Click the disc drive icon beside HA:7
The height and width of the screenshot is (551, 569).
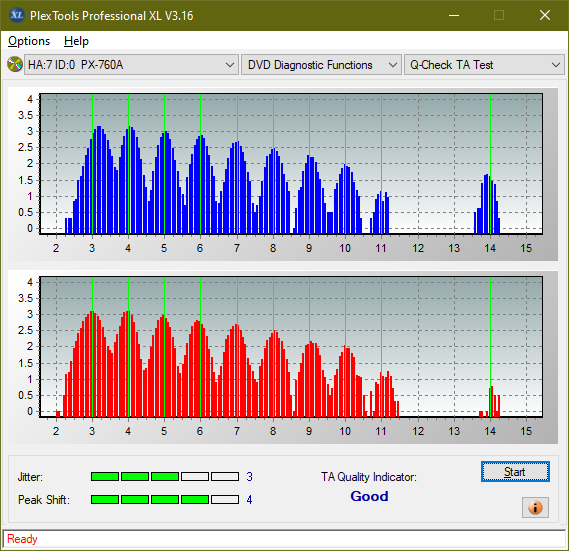pos(15,65)
